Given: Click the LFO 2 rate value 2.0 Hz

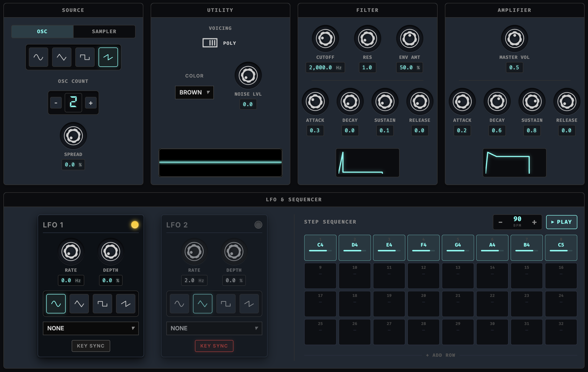Looking at the screenshot, I should [x=194, y=280].
